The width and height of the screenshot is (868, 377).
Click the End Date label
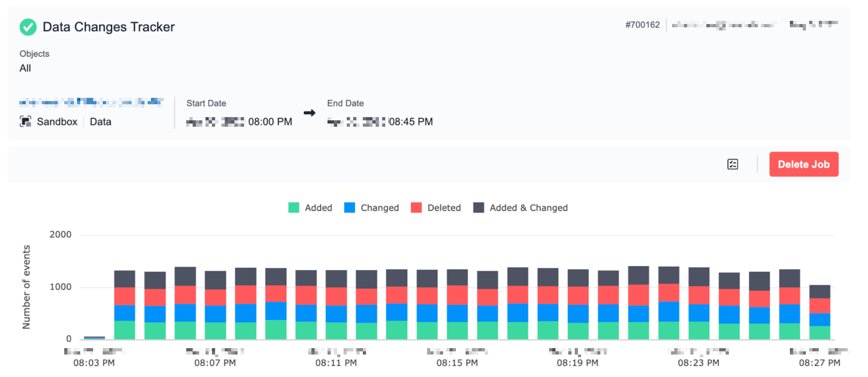click(x=345, y=103)
